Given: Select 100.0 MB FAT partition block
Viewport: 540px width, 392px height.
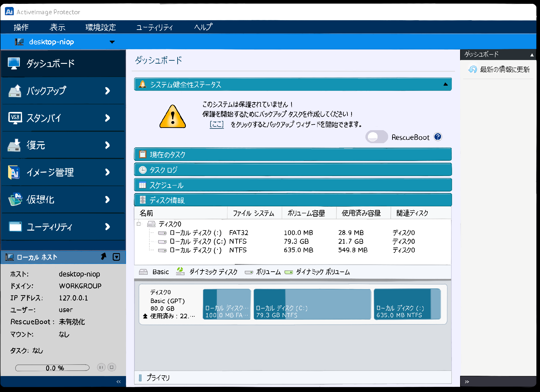Looking at the screenshot, I should tap(227, 304).
